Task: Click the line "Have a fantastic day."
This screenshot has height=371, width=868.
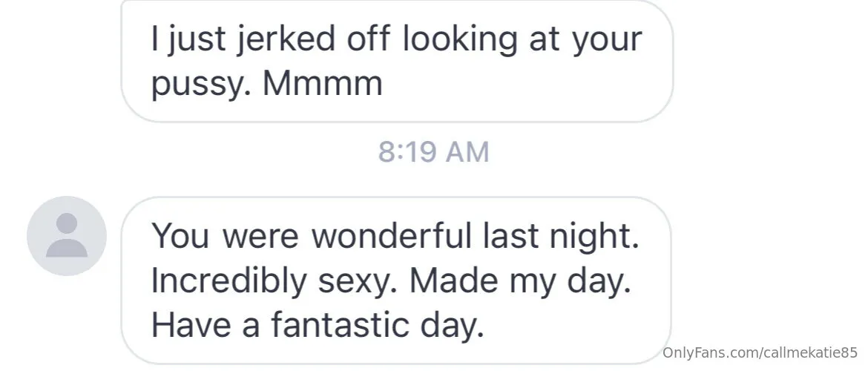Action: pyautogui.click(x=318, y=325)
